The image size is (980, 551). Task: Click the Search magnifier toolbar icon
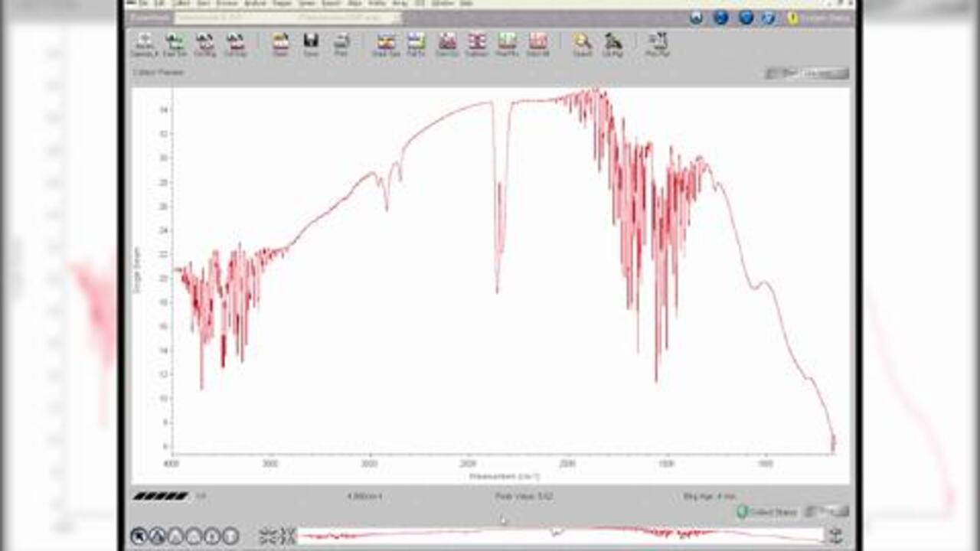583,44
